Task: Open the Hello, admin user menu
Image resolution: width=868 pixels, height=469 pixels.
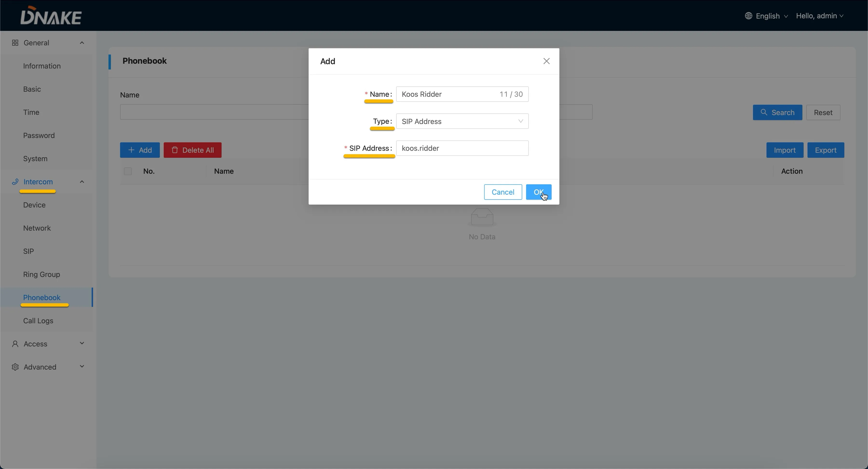Action: pos(820,16)
